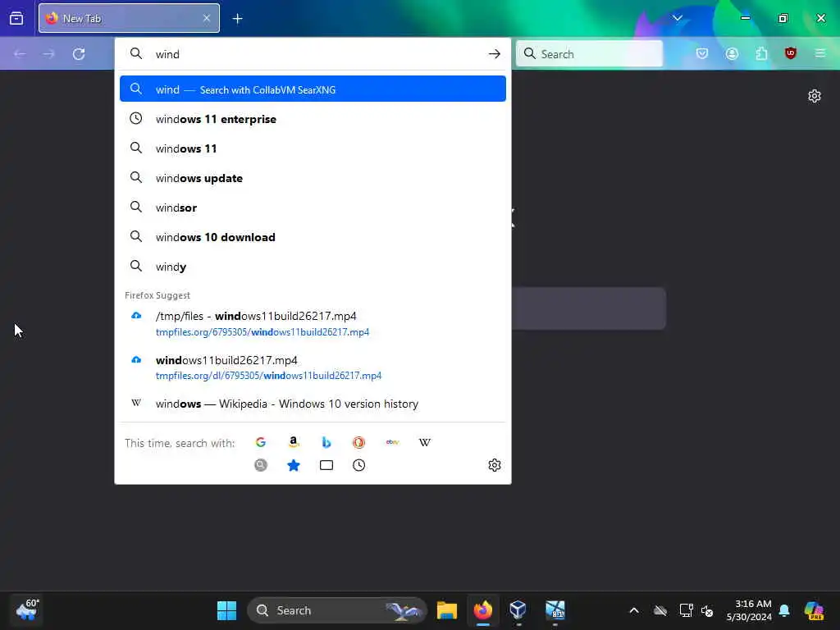Open new tab page personalize gear

point(815,96)
